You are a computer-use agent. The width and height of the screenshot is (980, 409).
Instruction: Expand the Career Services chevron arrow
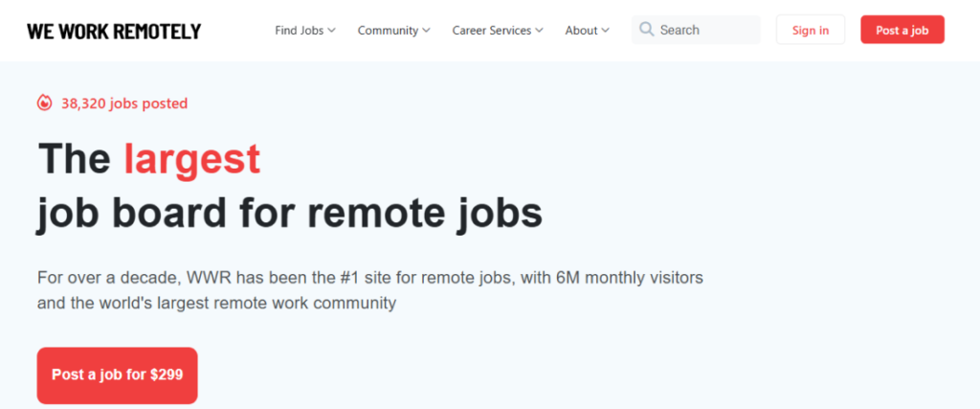coord(540,31)
